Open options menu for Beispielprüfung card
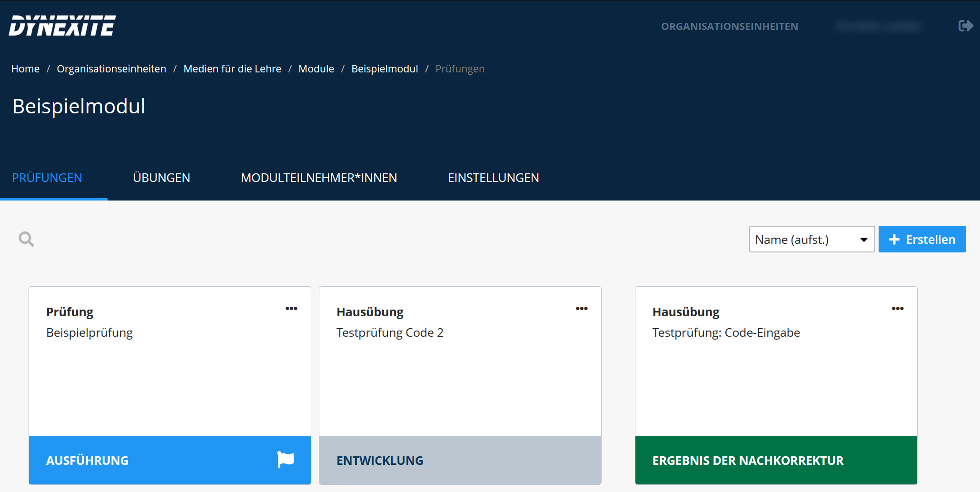This screenshot has width=980, height=492. 291,309
